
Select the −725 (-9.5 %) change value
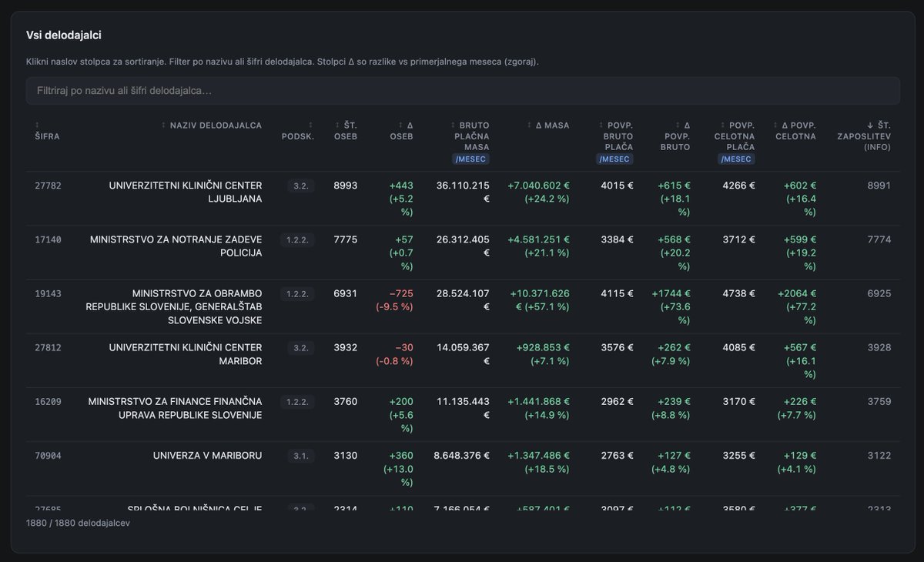click(x=394, y=300)
